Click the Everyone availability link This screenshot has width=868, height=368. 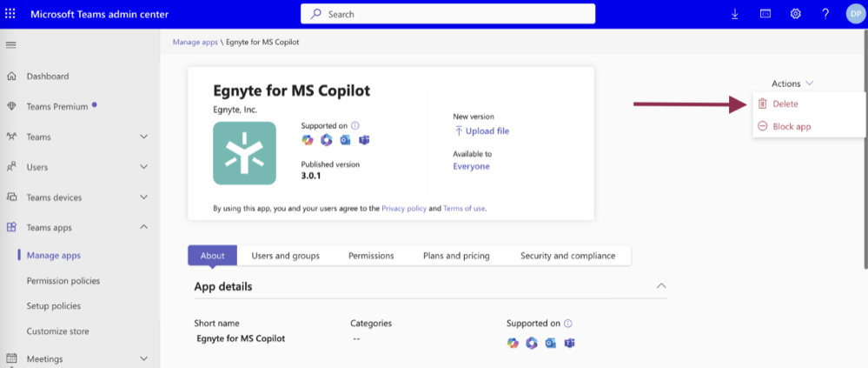472,166
